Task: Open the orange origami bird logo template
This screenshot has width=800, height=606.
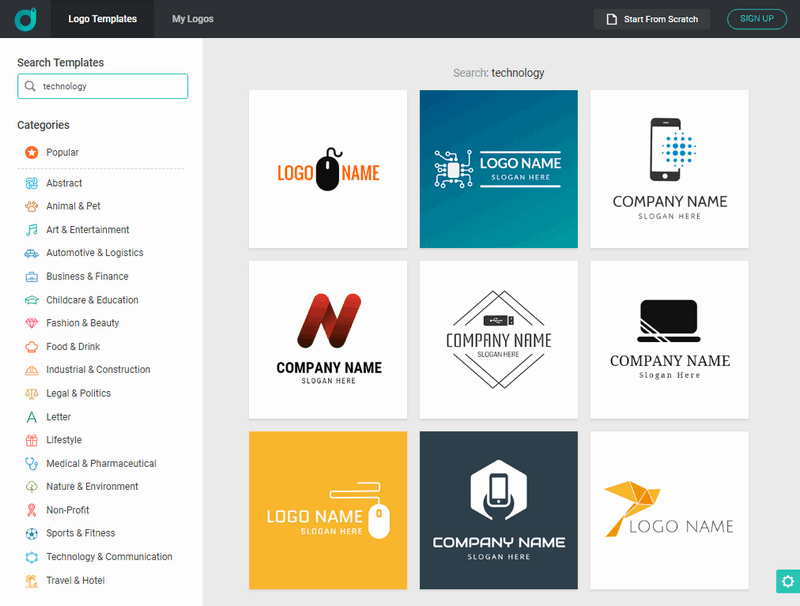Action: point(669,510)
